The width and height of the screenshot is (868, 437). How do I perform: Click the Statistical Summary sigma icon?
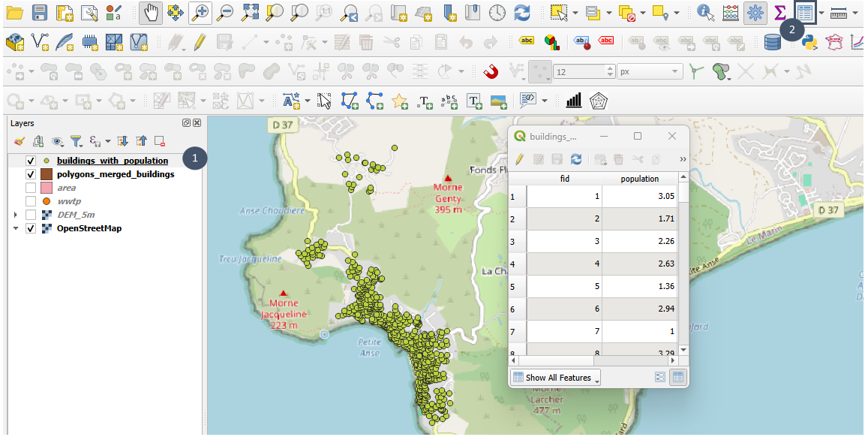coord(780,13)
